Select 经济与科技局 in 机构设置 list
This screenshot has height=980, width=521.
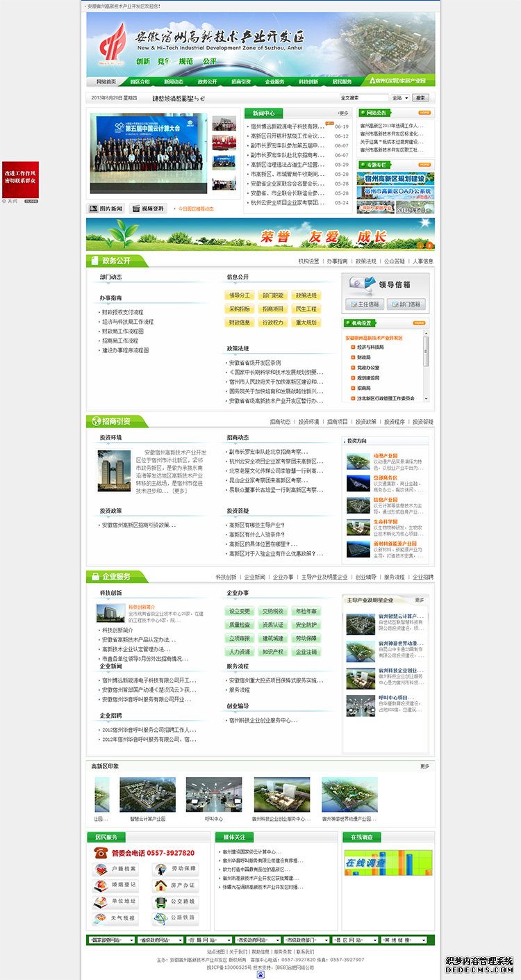click(370, 346)
